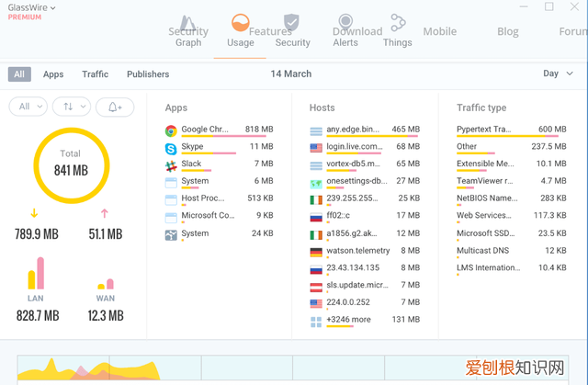The height and width of the screenshot is (385, 588).
Task: Select the All filter toggle
Action: (x=19, y=74)
